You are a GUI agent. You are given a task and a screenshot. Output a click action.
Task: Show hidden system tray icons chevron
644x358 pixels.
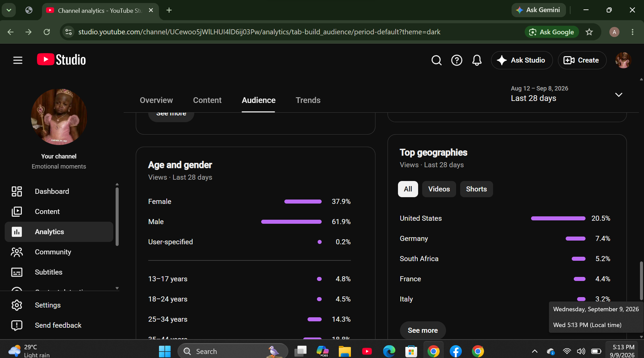click(534, 351)
